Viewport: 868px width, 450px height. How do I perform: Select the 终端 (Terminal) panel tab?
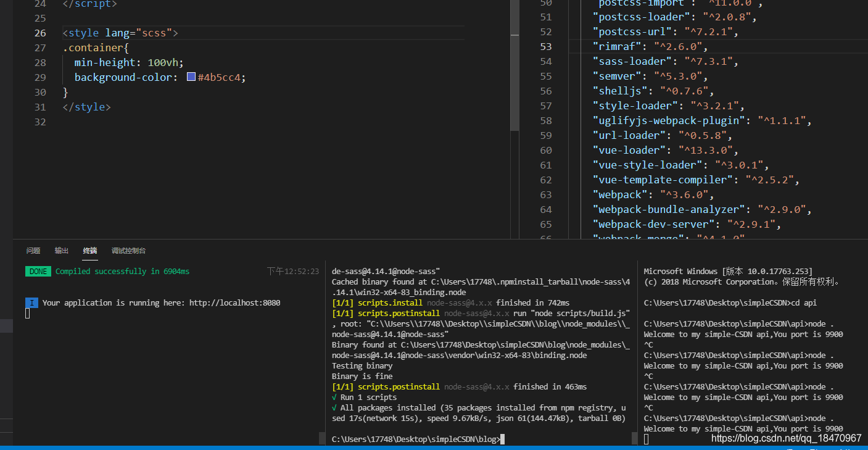pos(90,251)
